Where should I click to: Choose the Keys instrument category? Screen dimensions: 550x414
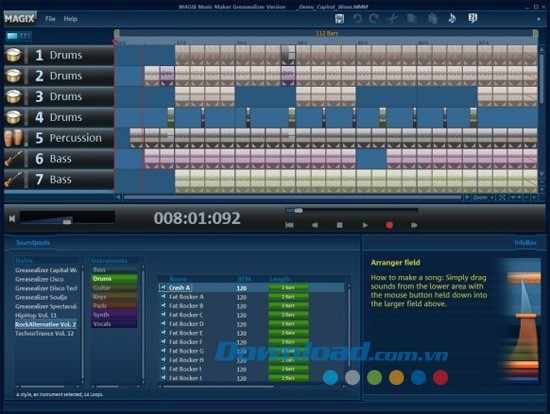(x=114, y=297)
